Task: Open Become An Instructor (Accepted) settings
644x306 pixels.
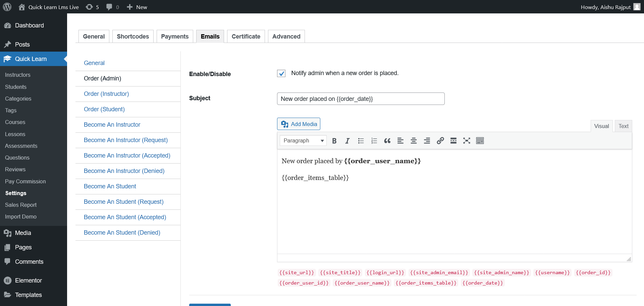Action: (x=127, y=156)
